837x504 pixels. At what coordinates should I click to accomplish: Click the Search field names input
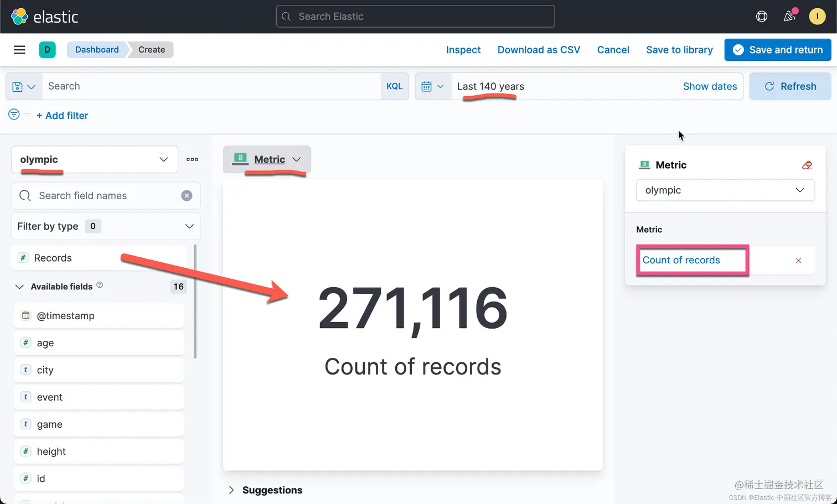(x=106, y=196)
